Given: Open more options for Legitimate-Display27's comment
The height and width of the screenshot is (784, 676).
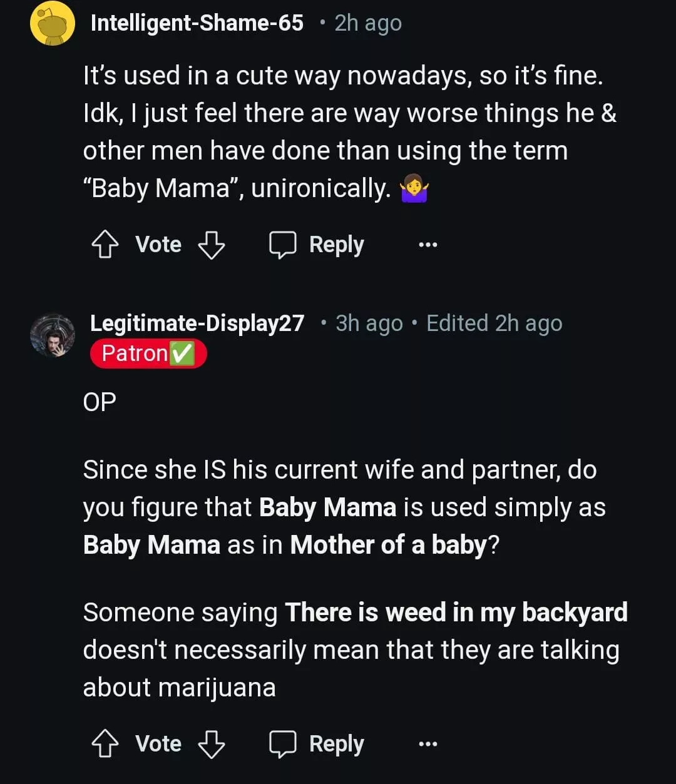Looking at the screenshot, I should pyautogui.click(x=428, y=744).
